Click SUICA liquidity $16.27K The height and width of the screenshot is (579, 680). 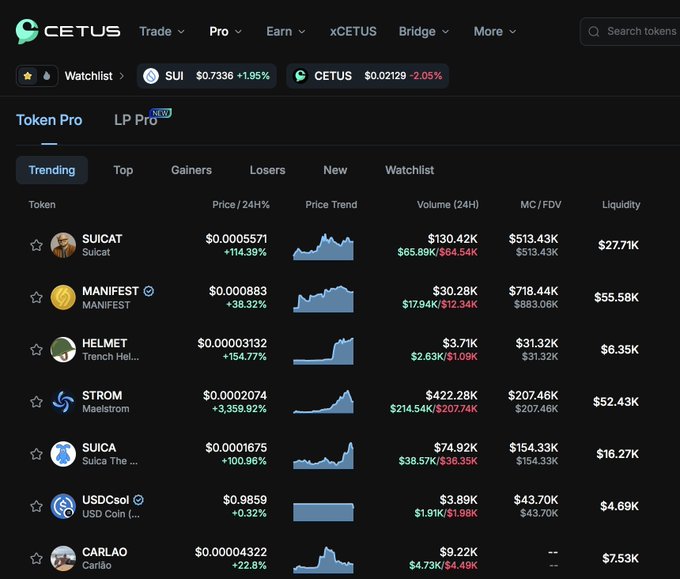618,454
